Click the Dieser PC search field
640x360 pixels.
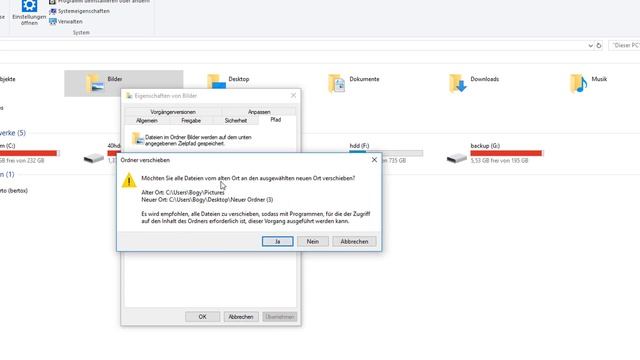tap(624, 45)
